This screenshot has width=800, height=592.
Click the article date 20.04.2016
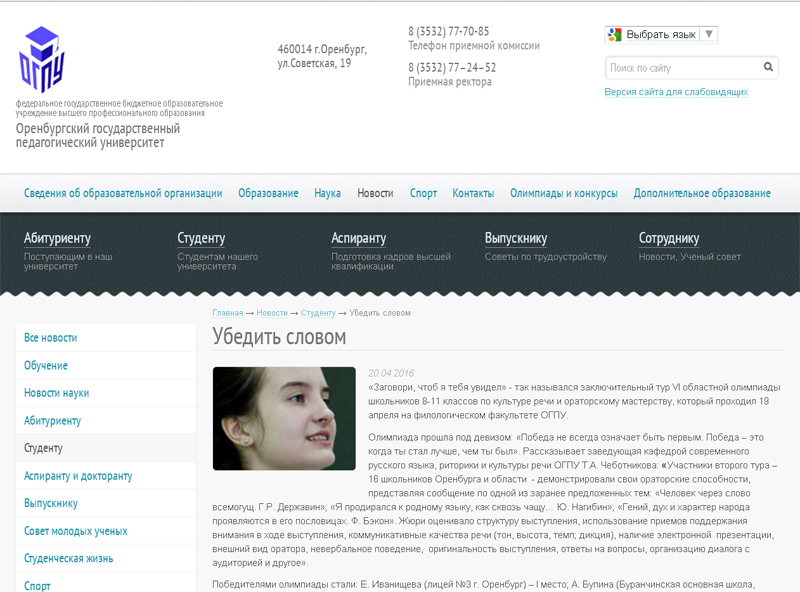click(391, 373)
